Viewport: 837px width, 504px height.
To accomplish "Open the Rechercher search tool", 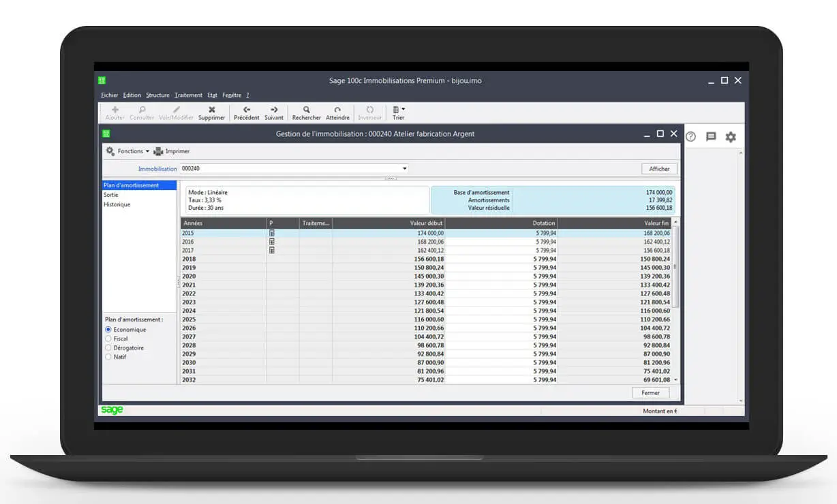I will pos(306,110).
